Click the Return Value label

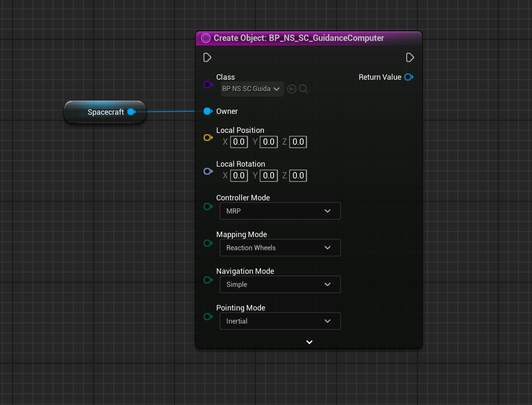(380, 77)
